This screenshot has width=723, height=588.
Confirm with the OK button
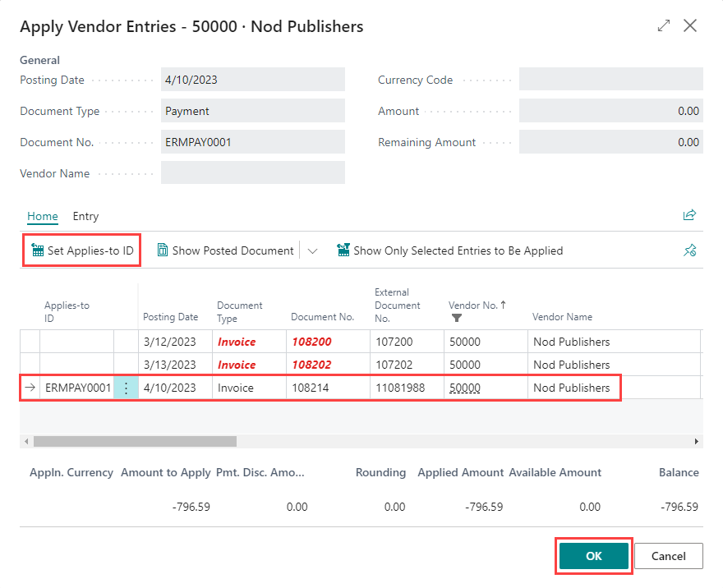(x=593, y=556)
